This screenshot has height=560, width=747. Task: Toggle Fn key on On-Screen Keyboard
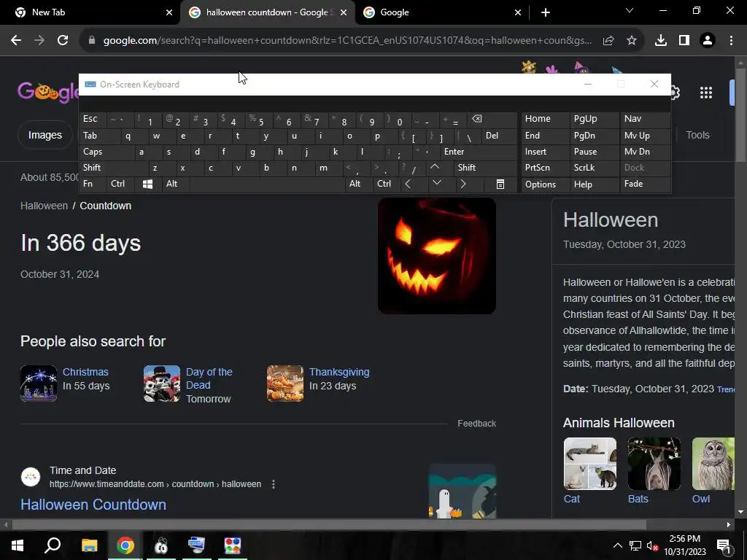pos(93,184)
